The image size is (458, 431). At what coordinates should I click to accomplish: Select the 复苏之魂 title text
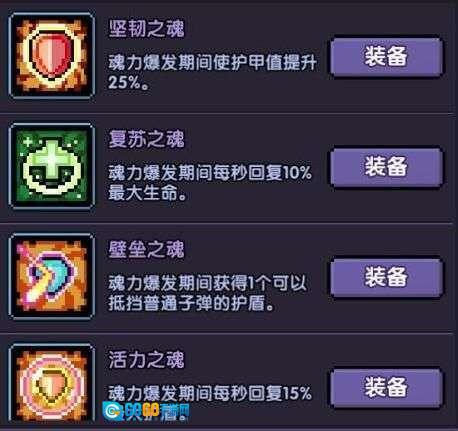tap(146, 139)
